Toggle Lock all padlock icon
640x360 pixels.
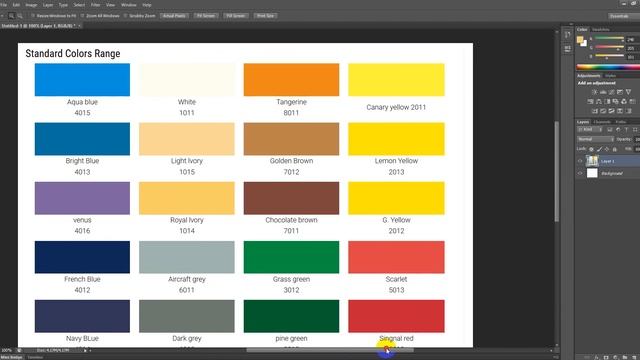[615, 149]
